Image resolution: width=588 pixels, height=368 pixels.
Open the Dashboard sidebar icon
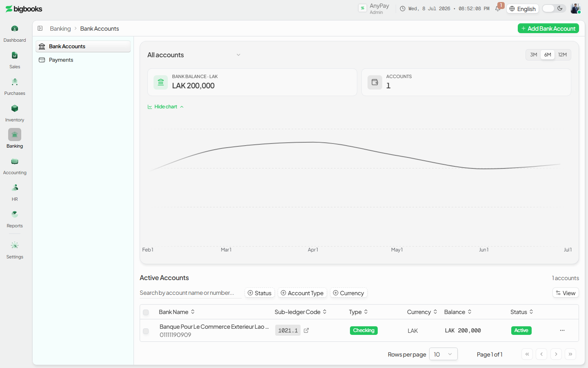tap(15, 29)
